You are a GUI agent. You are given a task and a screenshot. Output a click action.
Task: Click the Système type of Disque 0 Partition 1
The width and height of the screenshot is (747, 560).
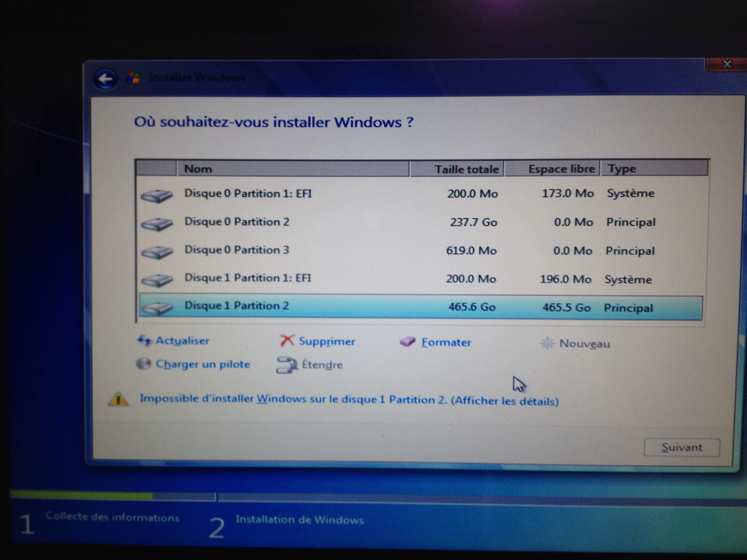point(631,194)
